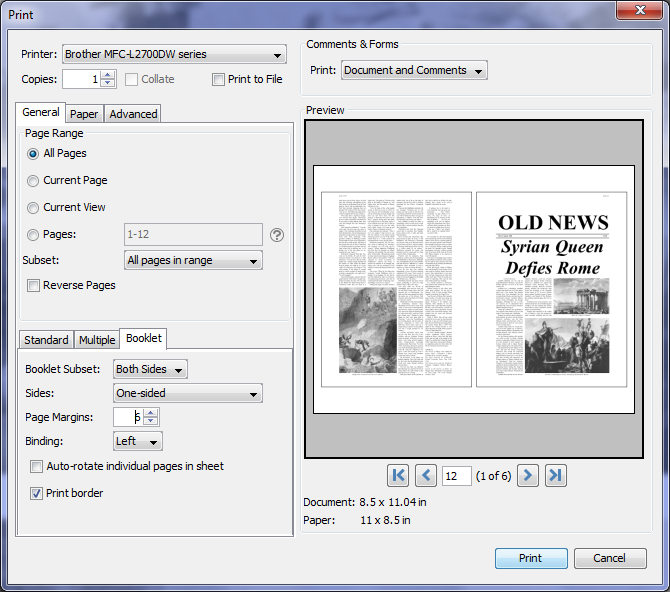Open the Pages range help icon
The height and width of the screenshot is (592, 670).
point(277,235)
